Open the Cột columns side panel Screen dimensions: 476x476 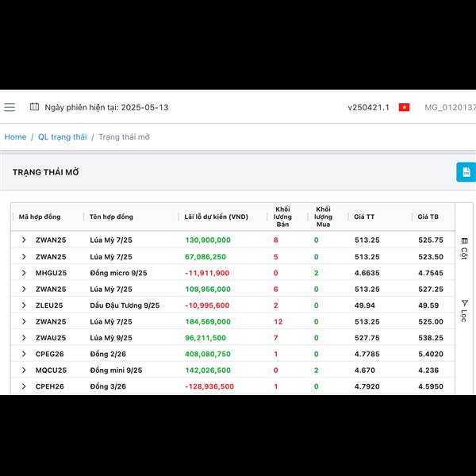464,248
